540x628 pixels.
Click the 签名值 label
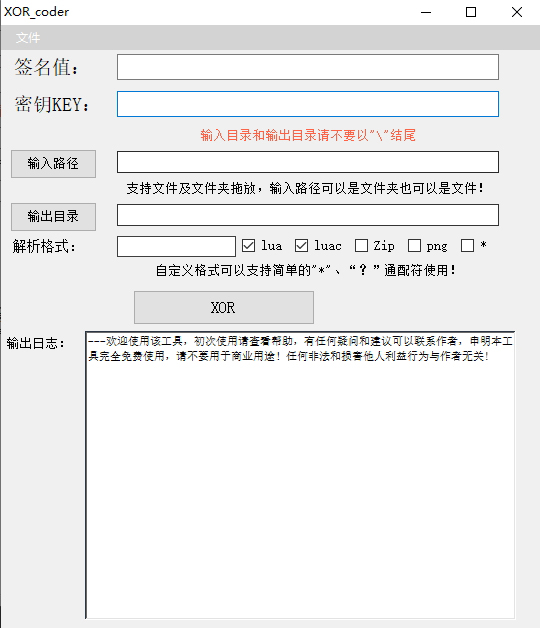46,67
